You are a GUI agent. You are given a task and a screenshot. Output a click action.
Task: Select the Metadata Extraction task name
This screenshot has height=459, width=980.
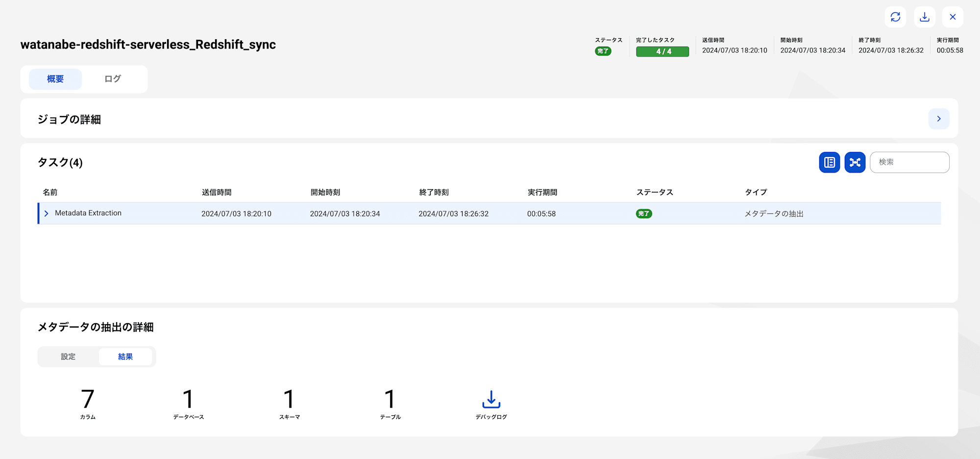(x=88, y=213)
